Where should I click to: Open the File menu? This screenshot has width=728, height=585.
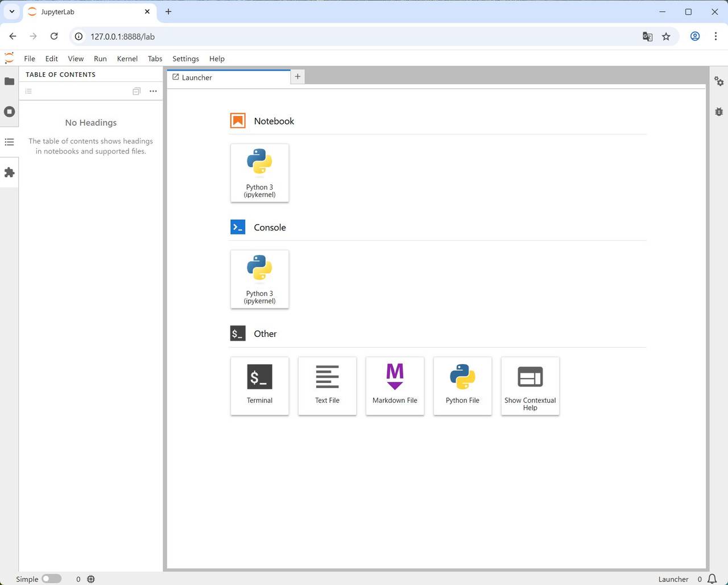click(30, 59)
